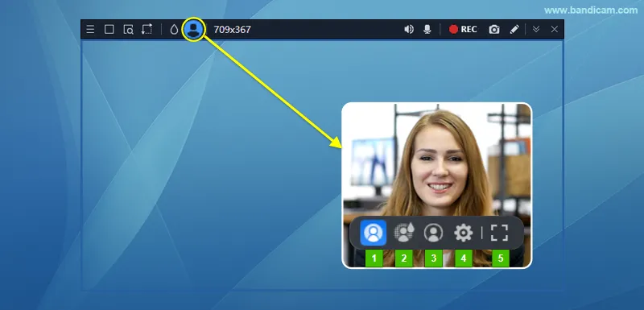Select rectangle recording area mode icon
This screenshot has height=310, width=644.
[109, 30]
